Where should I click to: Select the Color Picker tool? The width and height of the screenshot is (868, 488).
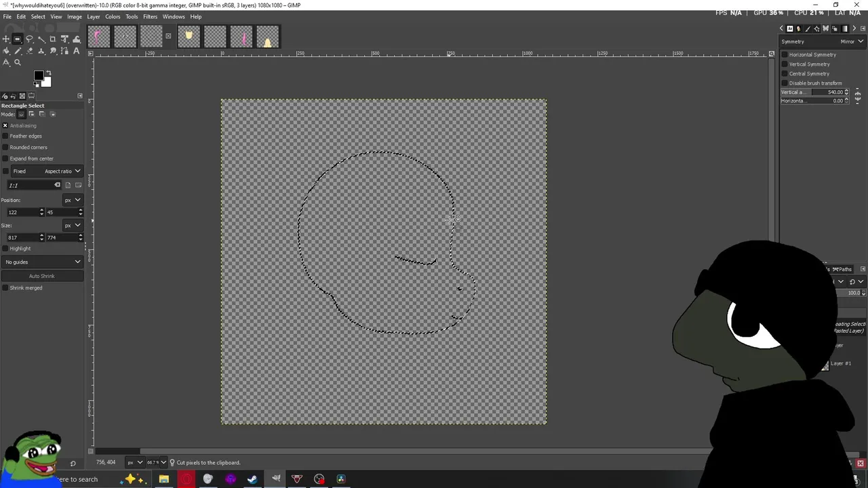6,62
